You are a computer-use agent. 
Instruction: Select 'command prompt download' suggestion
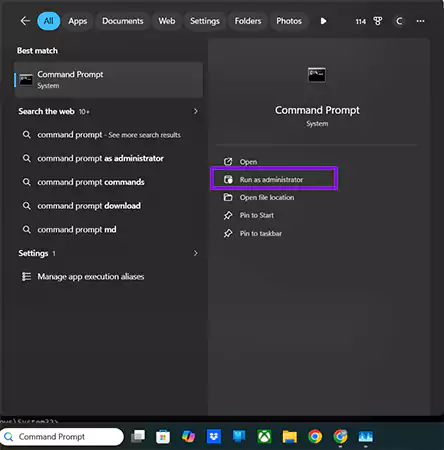coord(109,206)
